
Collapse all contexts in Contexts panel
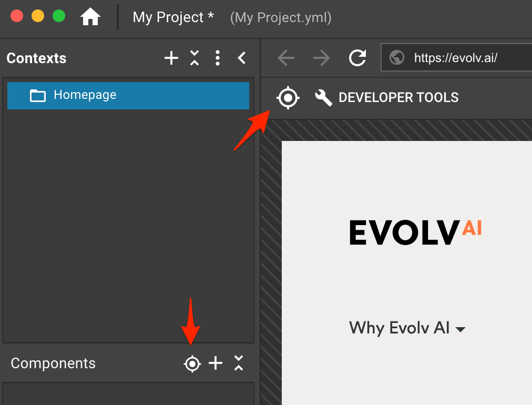click(x=195, y=58)
